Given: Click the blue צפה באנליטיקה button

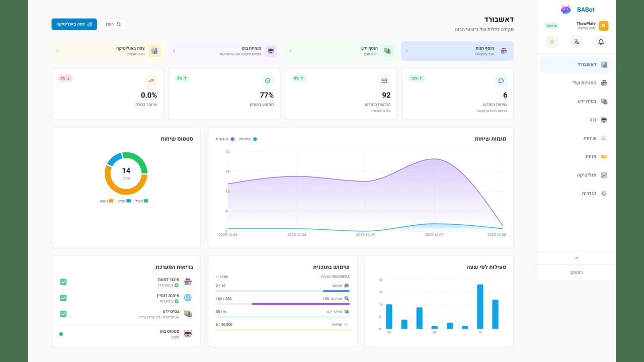Looking at the screenshot, I should coord(74,24).
